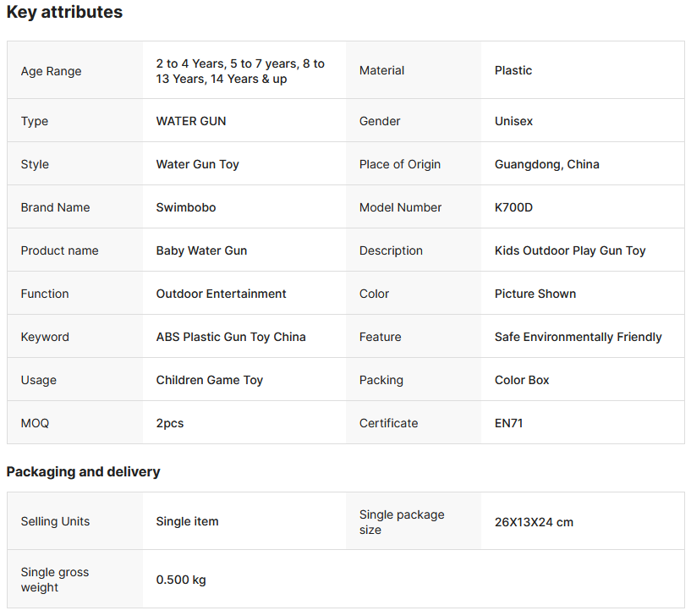Click the EN71 certificate value
691x616 pixels.
point(508,423)
